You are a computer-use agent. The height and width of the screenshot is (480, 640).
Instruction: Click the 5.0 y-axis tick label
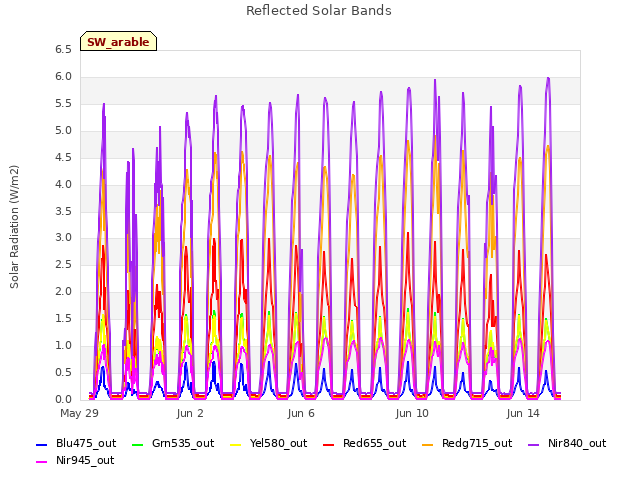click(x=63, y=130)
